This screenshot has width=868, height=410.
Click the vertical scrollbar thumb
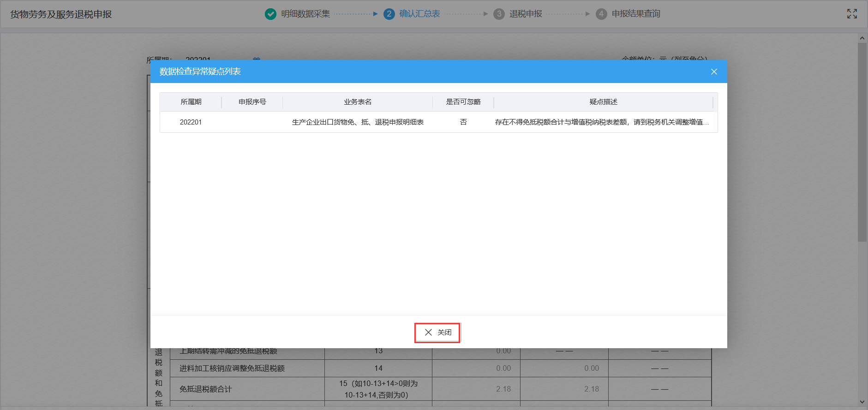click(862, 138)
